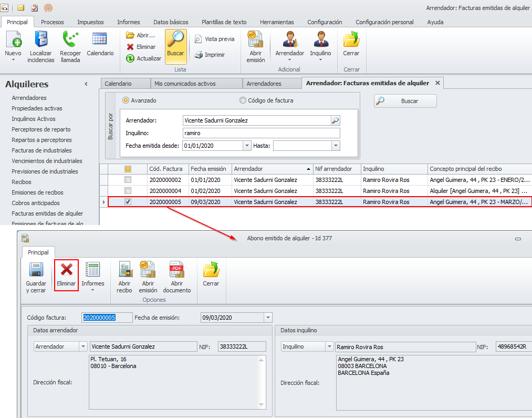Select the Avanzado radio option
Image resolution: width=532 pixels, height=418 pixels.
[x=126, y=100]
